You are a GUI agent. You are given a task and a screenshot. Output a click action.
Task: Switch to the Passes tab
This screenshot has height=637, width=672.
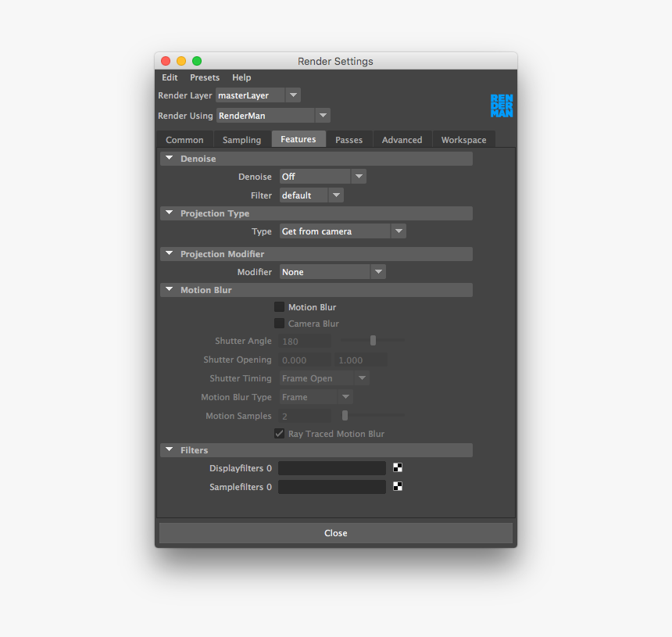[349, 140]
